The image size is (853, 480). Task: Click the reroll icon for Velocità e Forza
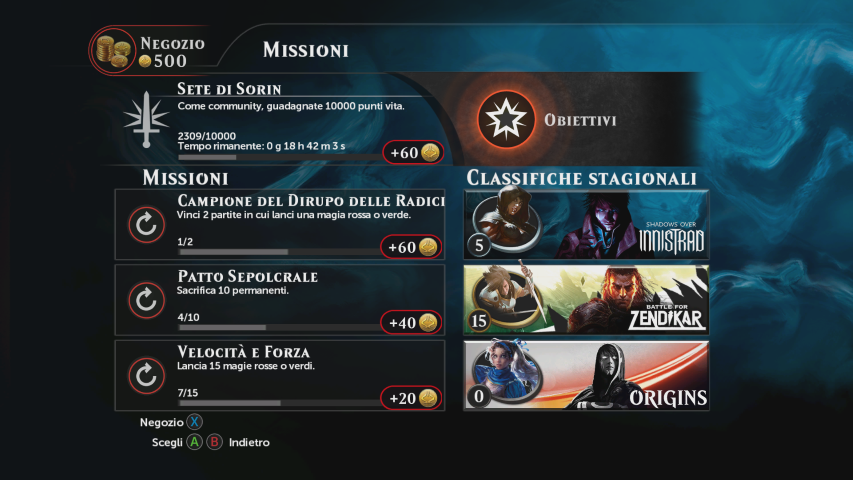pyautogui.click(x=146, y=376)
